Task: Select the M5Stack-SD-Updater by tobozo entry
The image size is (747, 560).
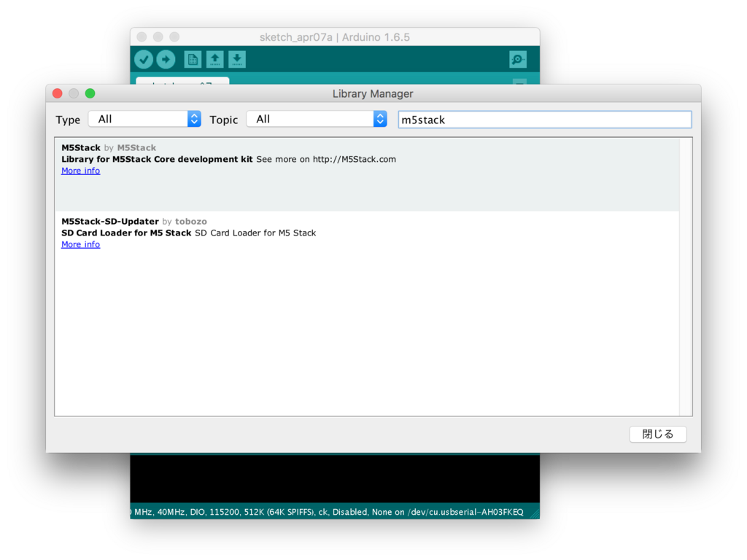Action: 367,233
